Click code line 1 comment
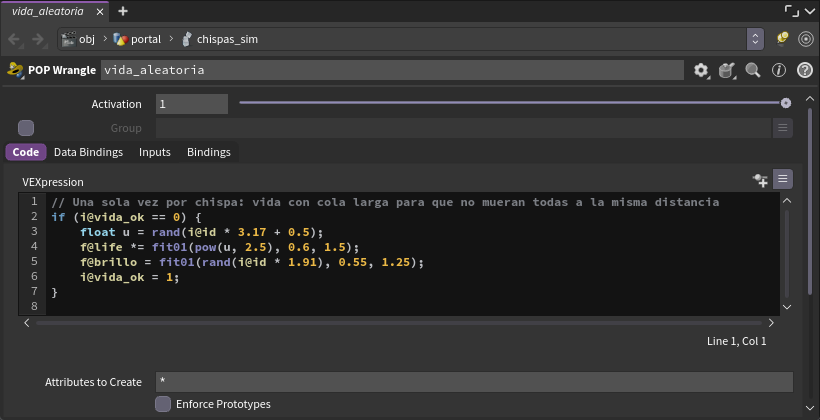The height and width of the screenshot is (420, 820). tap(385, 202)
